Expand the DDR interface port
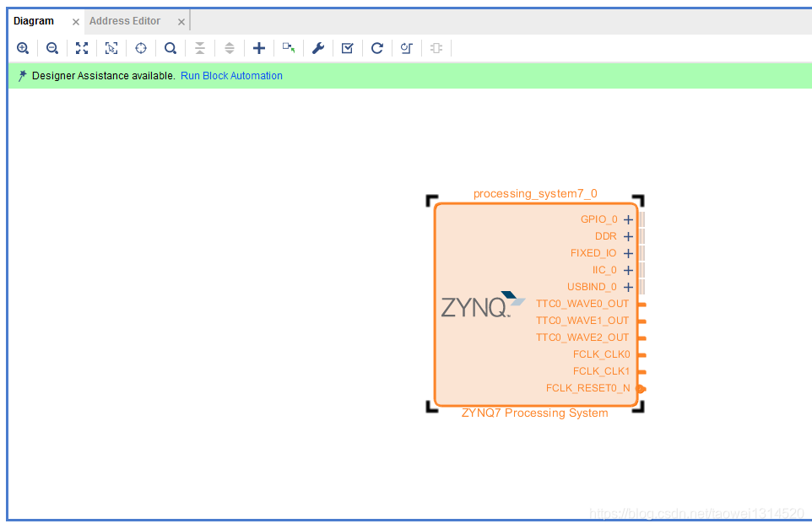 (628, 236)
